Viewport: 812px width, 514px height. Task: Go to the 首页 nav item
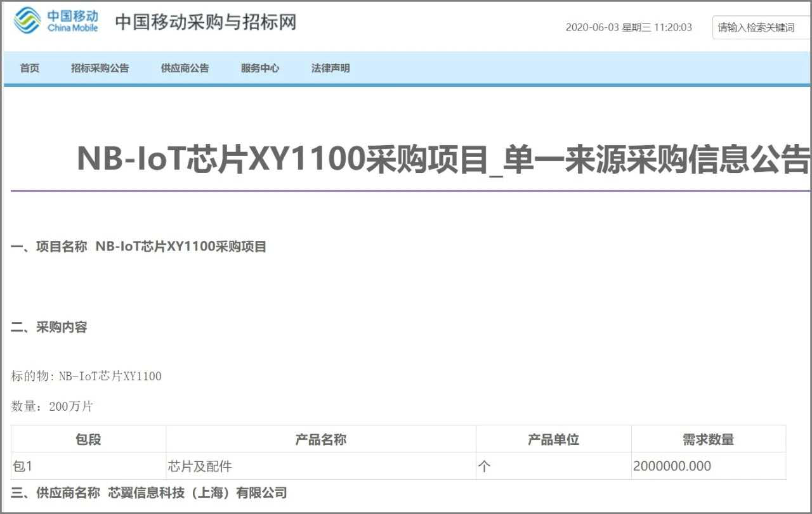pos(29,68)
